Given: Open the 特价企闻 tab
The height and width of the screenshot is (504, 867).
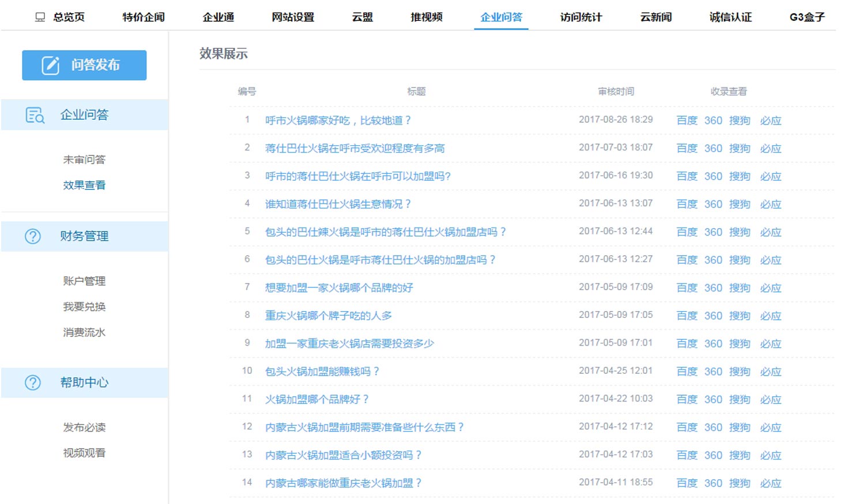Looking at the screenshot, I should tap(144, 17).
